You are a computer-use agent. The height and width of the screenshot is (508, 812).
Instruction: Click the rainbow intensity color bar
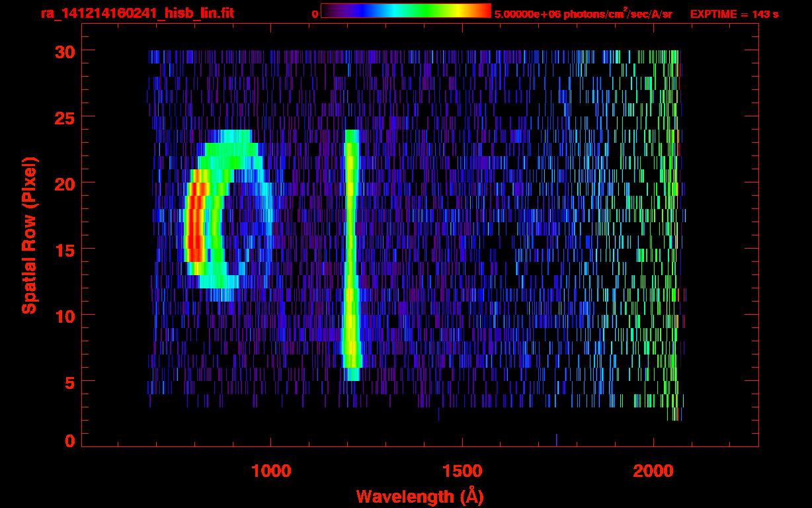click(406, 11)
